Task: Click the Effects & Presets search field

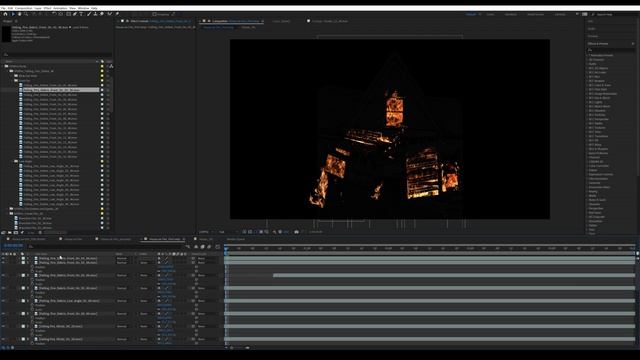Action: pyautogui.click(x=611, y=49)
